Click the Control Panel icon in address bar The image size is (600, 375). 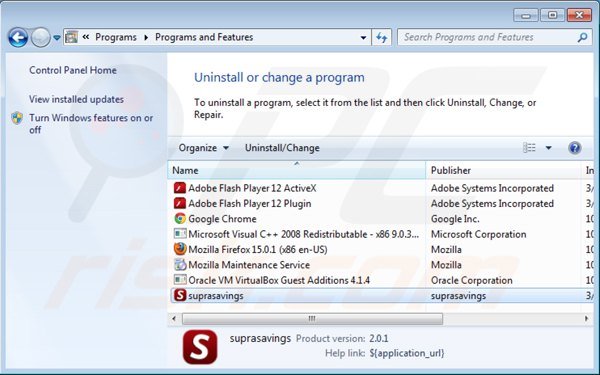[72, 37]
